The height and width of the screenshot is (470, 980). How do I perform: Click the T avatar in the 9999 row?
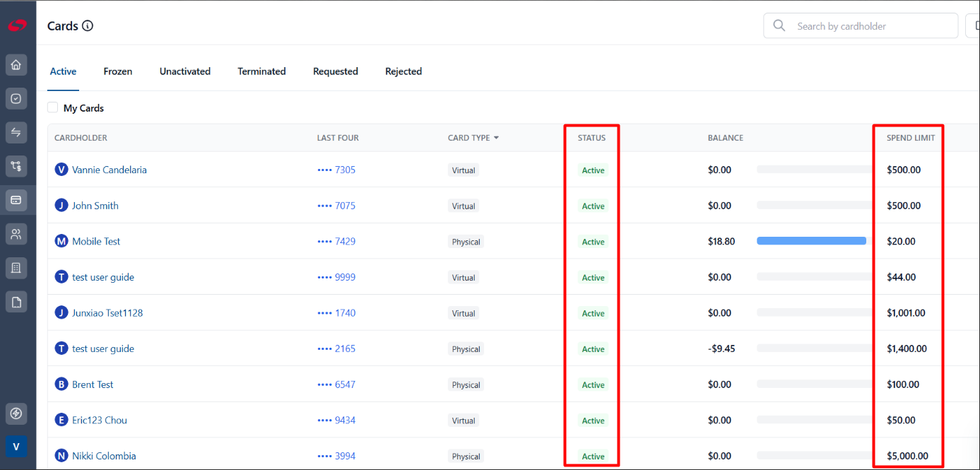61,277
